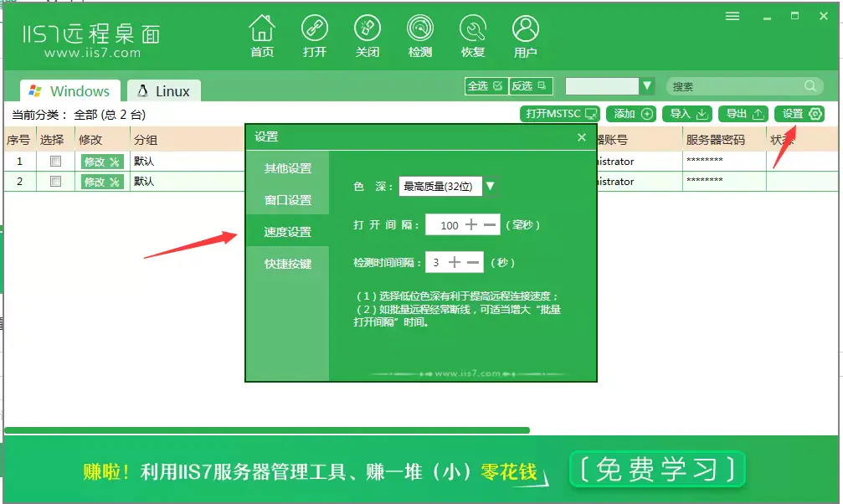Click the search magnifier icon
843x504 pixels.
click(810, 86)
